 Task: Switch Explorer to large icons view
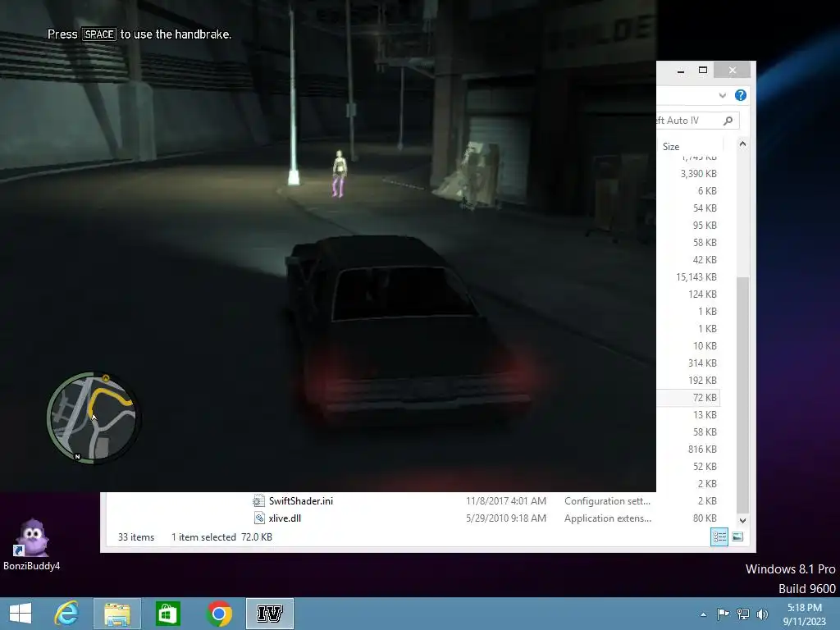click(x=737, y=536)
